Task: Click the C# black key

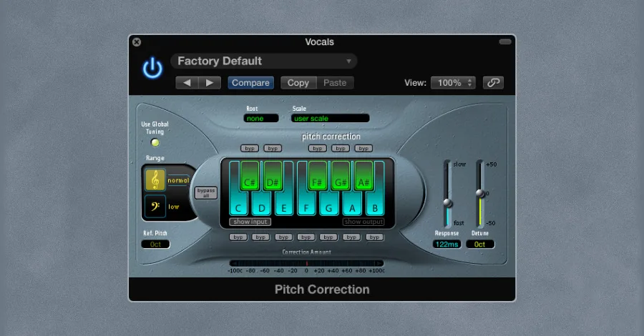Action: 250,177
